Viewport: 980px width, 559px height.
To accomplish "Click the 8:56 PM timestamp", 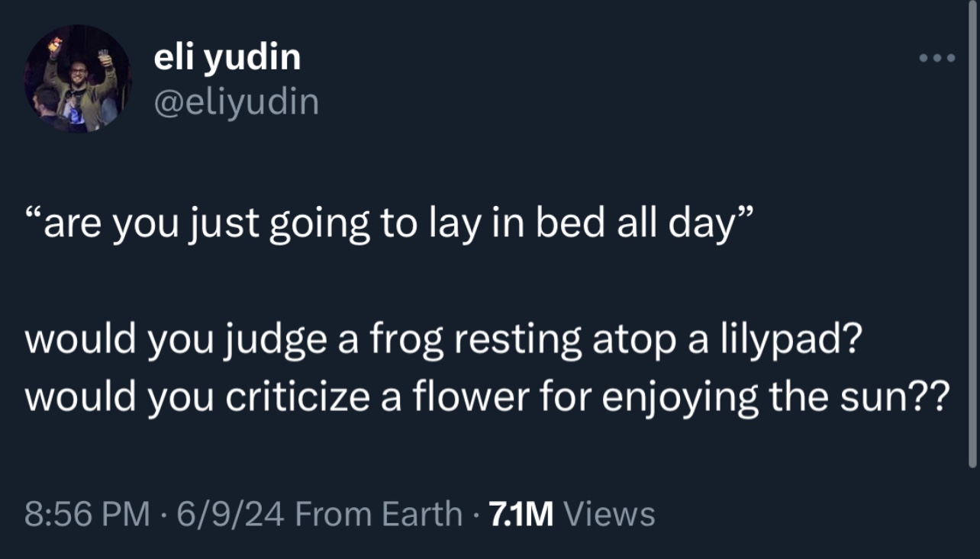I will pyautogui.click(x=86, y=513).
